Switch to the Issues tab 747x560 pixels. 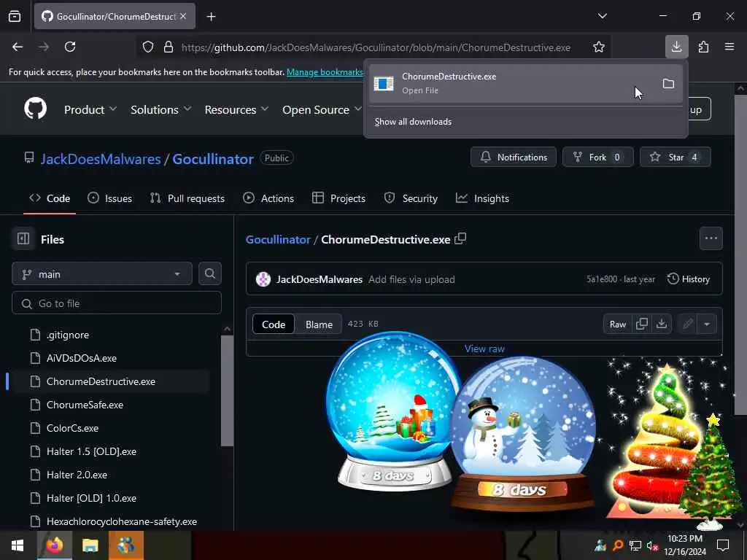tap(109, 198)
